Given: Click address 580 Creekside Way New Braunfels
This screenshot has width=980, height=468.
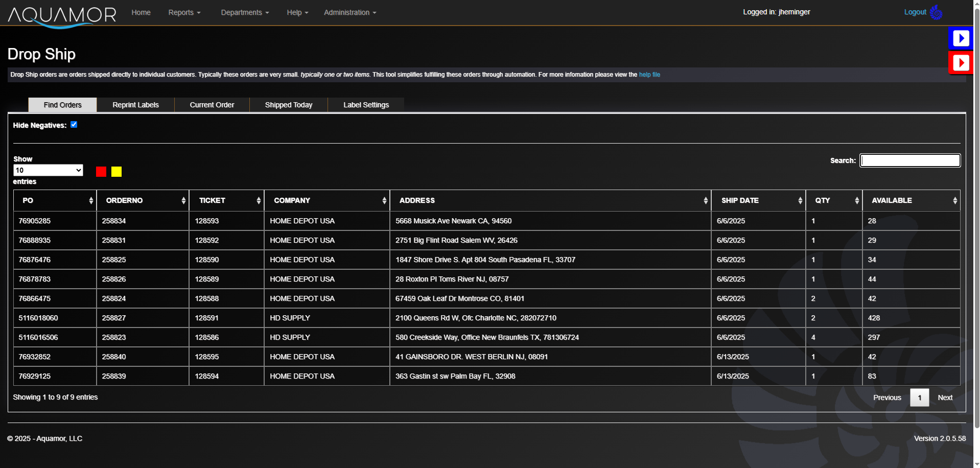Looking at the screenshot, I should (487, 337).
